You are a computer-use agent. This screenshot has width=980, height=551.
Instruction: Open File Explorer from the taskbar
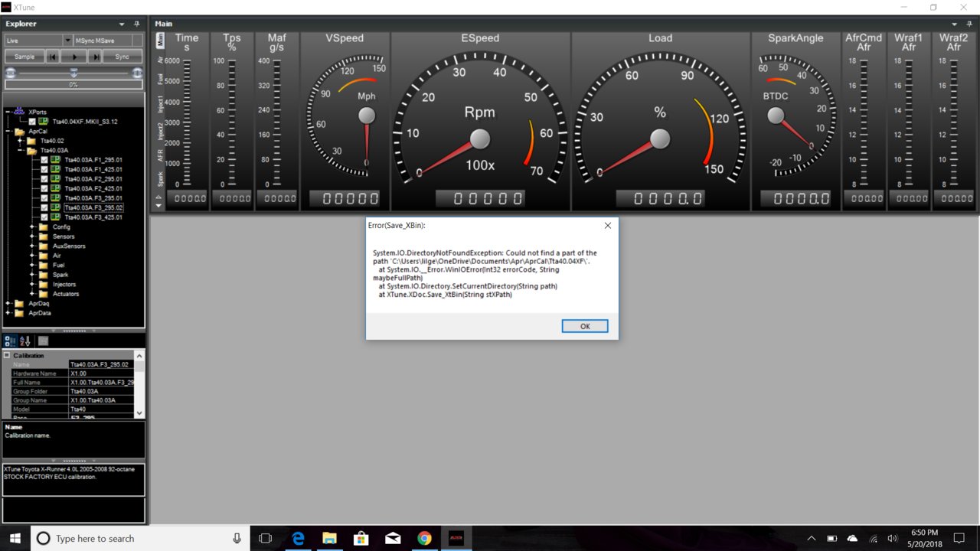click(329, 538)
